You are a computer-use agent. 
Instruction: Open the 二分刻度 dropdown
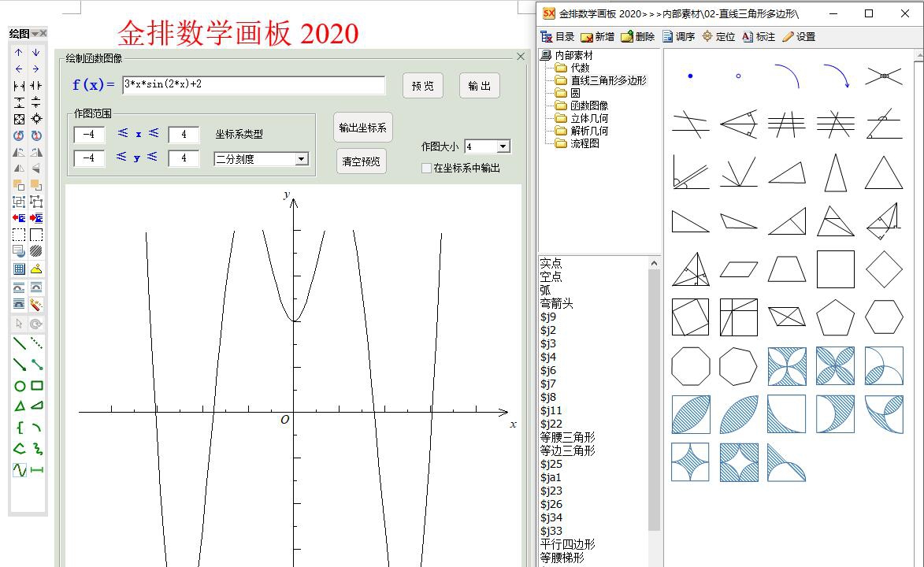(302, 159)
